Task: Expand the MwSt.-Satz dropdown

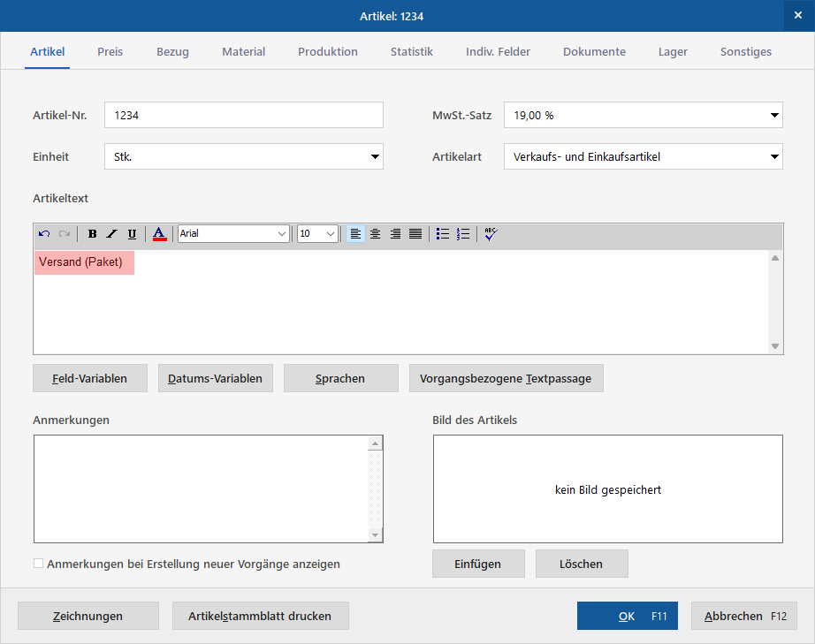Action: click(774, 116)
